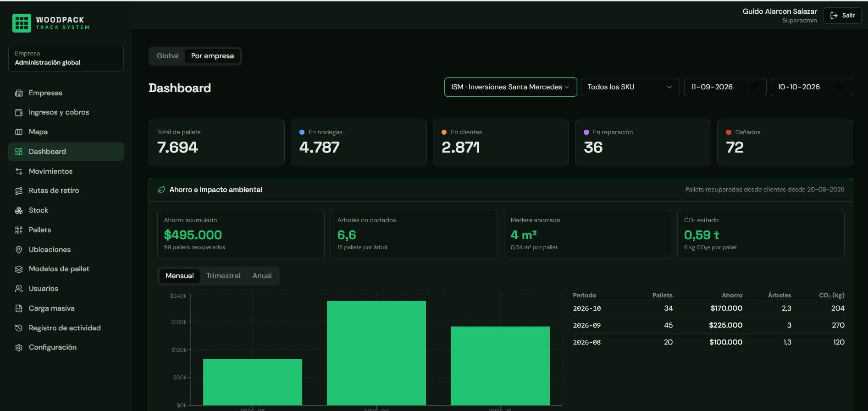This screenshot has height=411, width=868.
Task: Click the $225.000 savings cell
Action: click(725, 325)
